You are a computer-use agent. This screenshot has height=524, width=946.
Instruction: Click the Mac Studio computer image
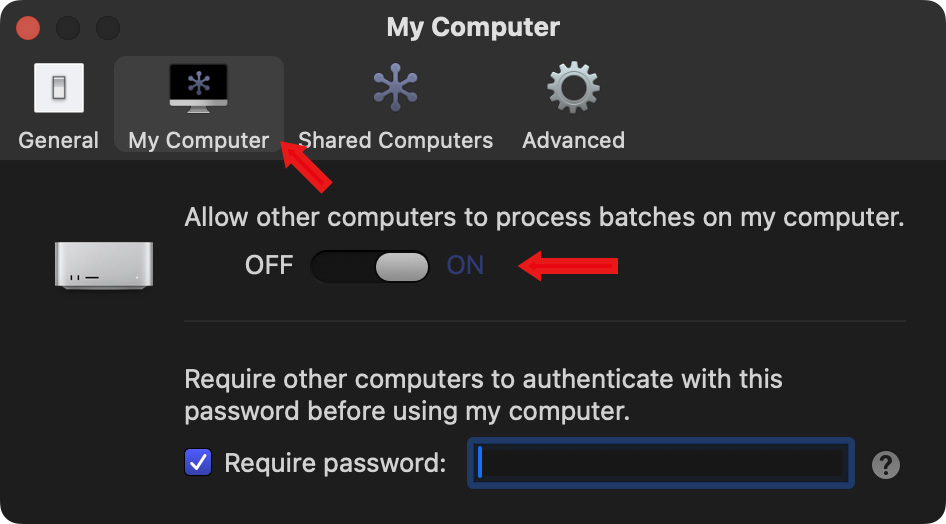104,265
